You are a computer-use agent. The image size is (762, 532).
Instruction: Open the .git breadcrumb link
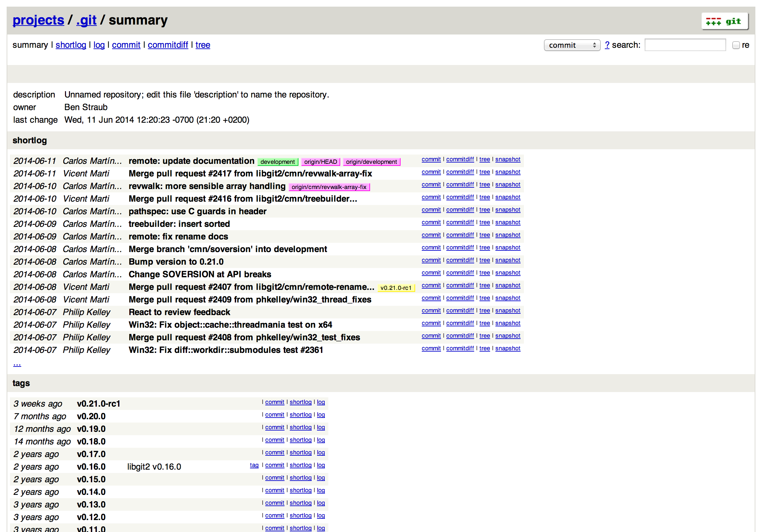[x=86, y=20]
